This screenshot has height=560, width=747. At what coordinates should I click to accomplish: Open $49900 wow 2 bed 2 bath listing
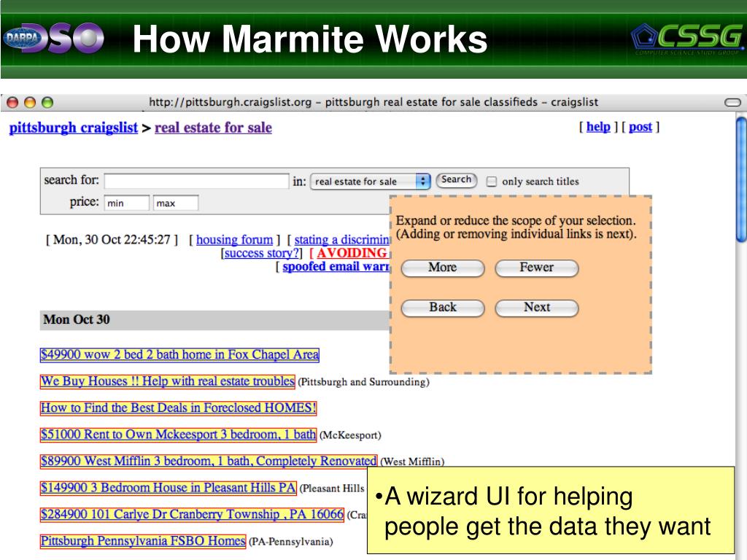pos(179,355)
